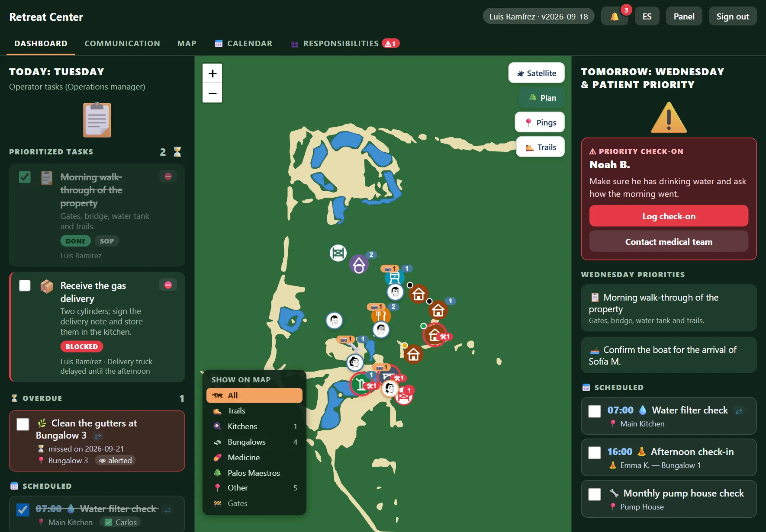Screen dimensions: 766x532
Task: Click the clipboard operator tasks icon
Action: tap(97, 120)
